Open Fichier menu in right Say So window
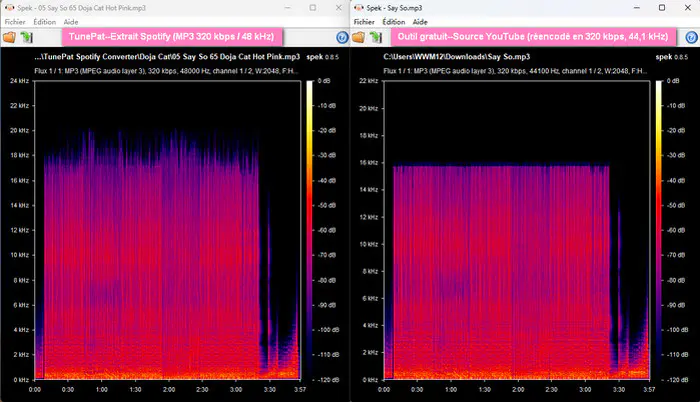700x402 pixels. 364,22
